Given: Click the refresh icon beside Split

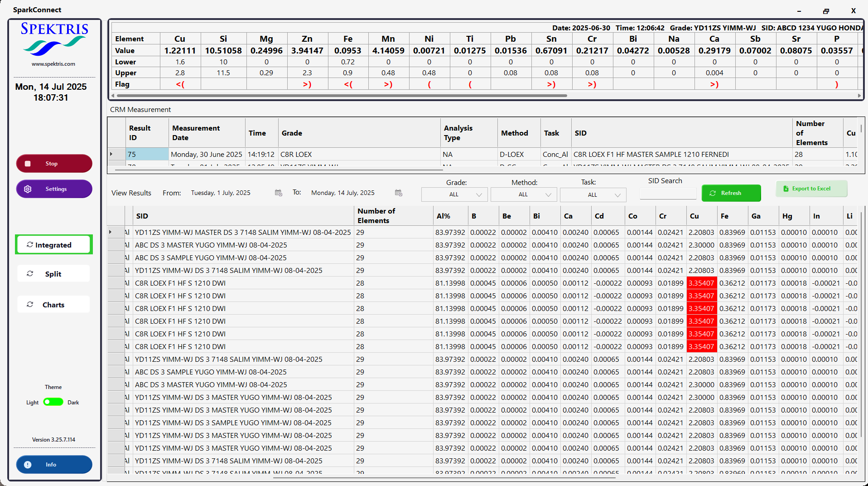Looking at the screenshot, I should point(30,274).
